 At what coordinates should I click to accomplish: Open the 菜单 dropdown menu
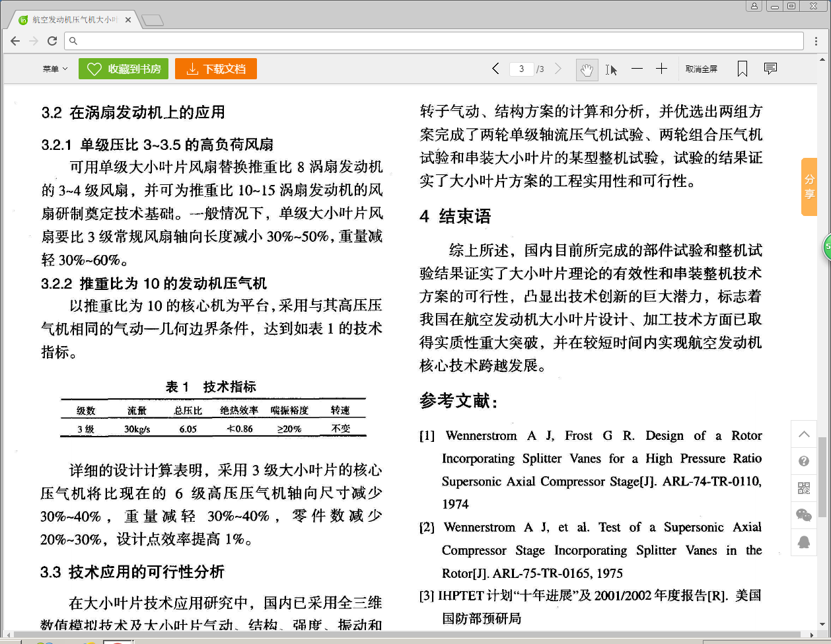click(x=55, y=69)
